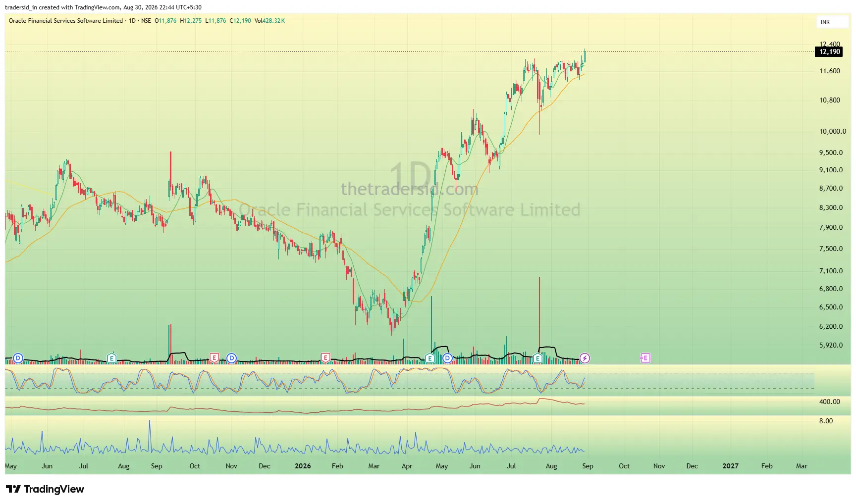Click the 6,200.0 price axis label
The image size is (856, 504).
click(831, 326)
